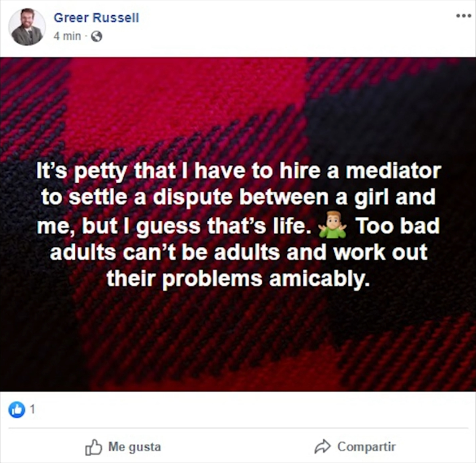
Task: Click the first line mentioning "mediator"
Action: click(238, 171)
